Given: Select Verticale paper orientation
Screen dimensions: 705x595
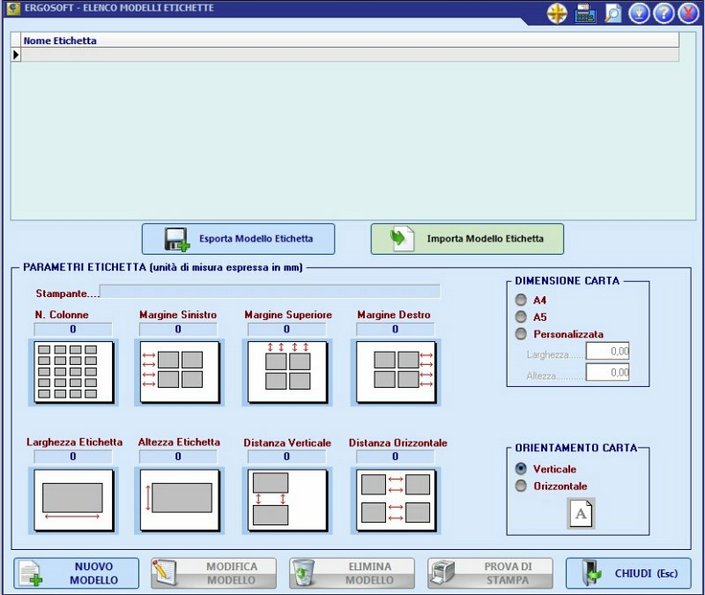Looking at the screenshot, I should (x=520, y=469).
